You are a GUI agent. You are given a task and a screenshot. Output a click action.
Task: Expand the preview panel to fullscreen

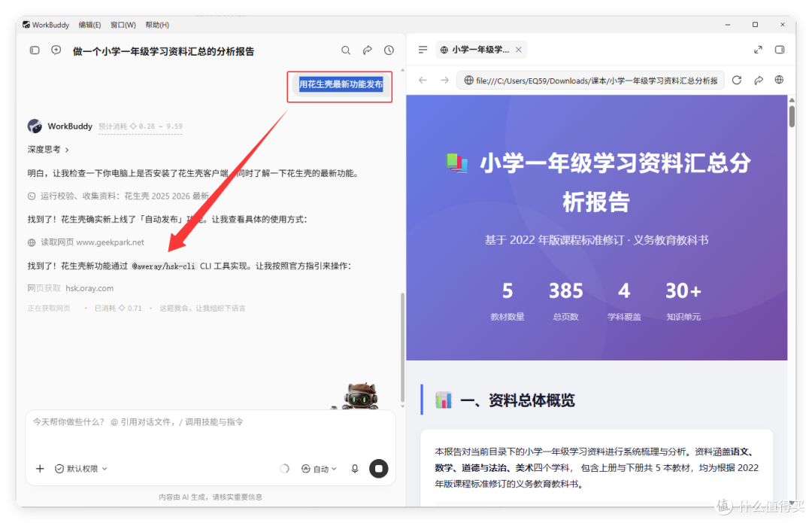(758, 50)
